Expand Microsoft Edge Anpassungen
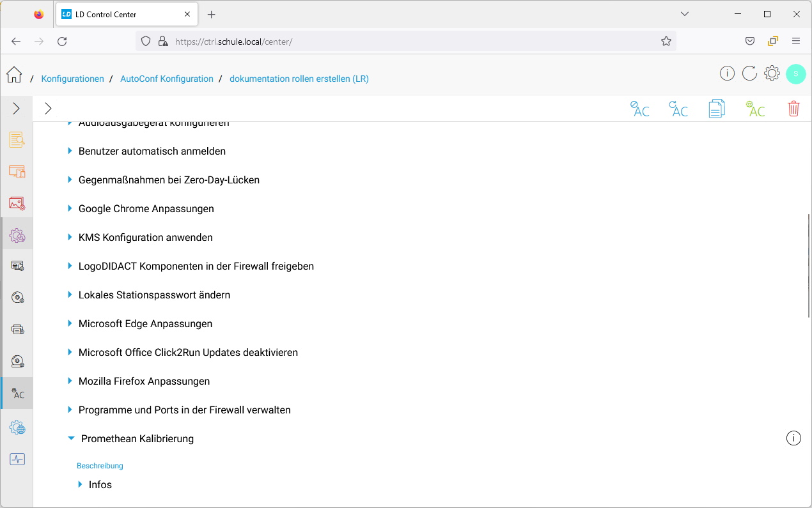Screen dimensions: 812x508 pyautogui.click(x=70, y=323)
